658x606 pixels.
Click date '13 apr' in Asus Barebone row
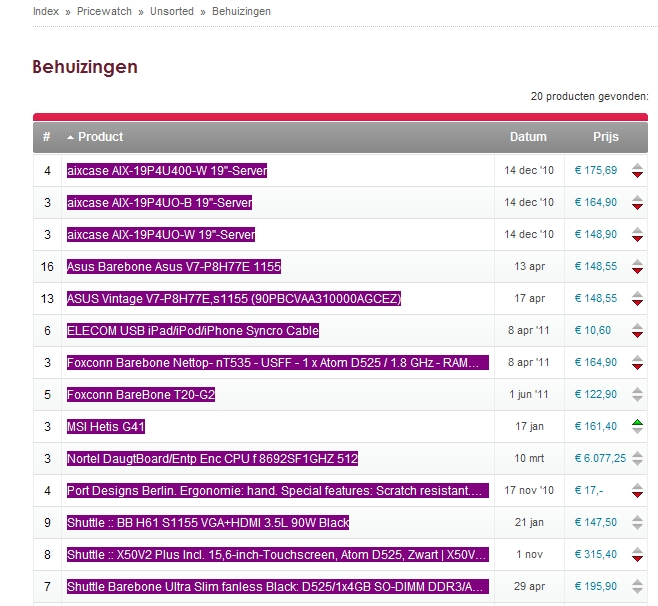pos(530,266)
